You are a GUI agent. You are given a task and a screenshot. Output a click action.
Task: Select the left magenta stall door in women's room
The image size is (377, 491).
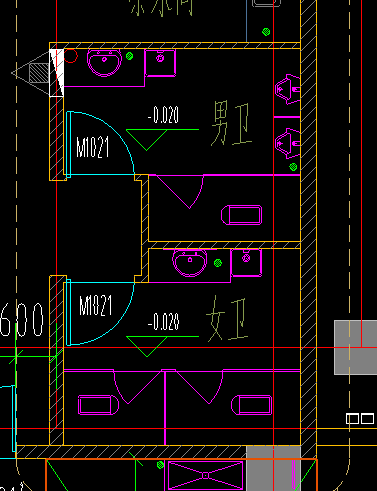pos(138,387)
